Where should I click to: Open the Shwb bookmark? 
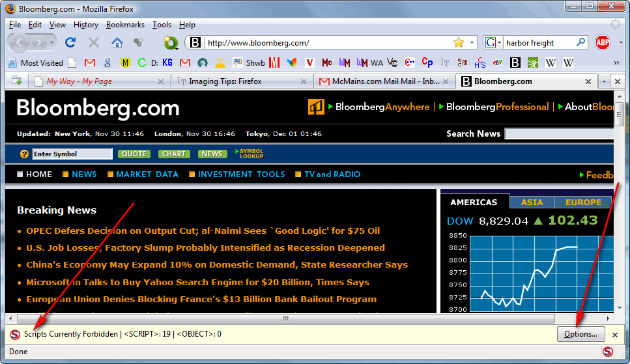click(249, 63)
